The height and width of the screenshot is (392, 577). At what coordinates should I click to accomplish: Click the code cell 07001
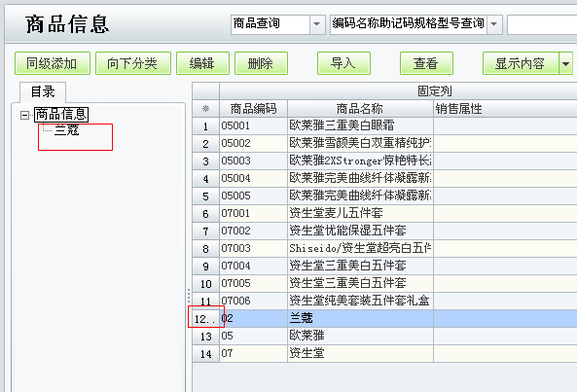tap(253, 213)
